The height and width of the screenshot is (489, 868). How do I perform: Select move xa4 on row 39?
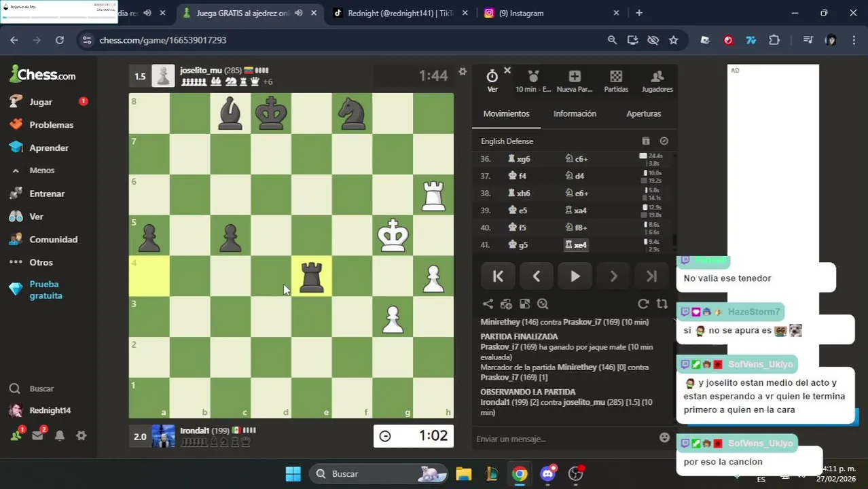tap(576, 211)
